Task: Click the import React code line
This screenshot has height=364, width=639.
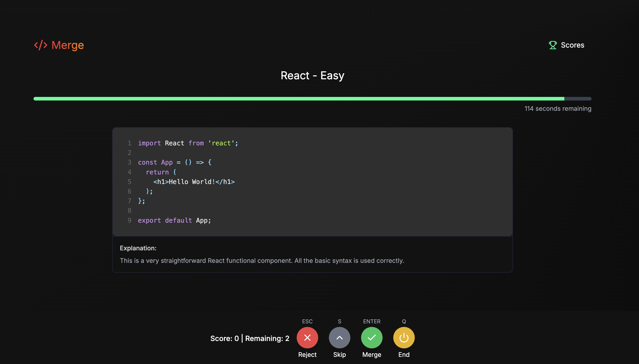Action: point(188,143)
